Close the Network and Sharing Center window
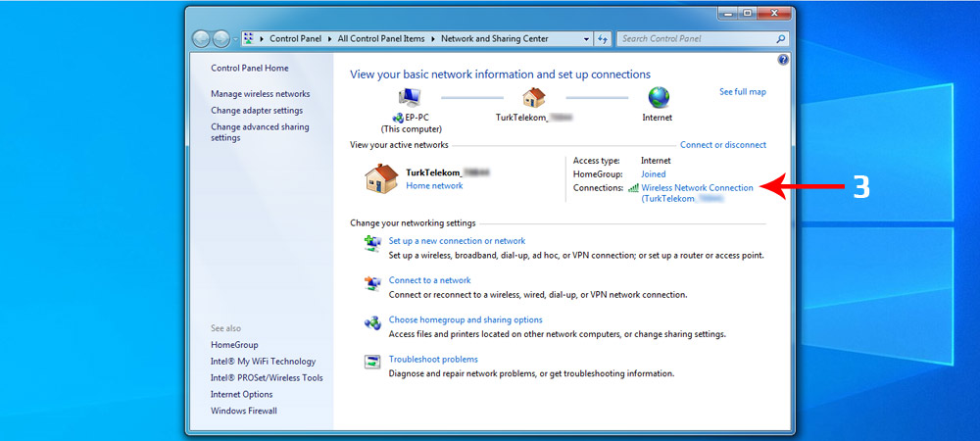 click(x=775, y=13)
